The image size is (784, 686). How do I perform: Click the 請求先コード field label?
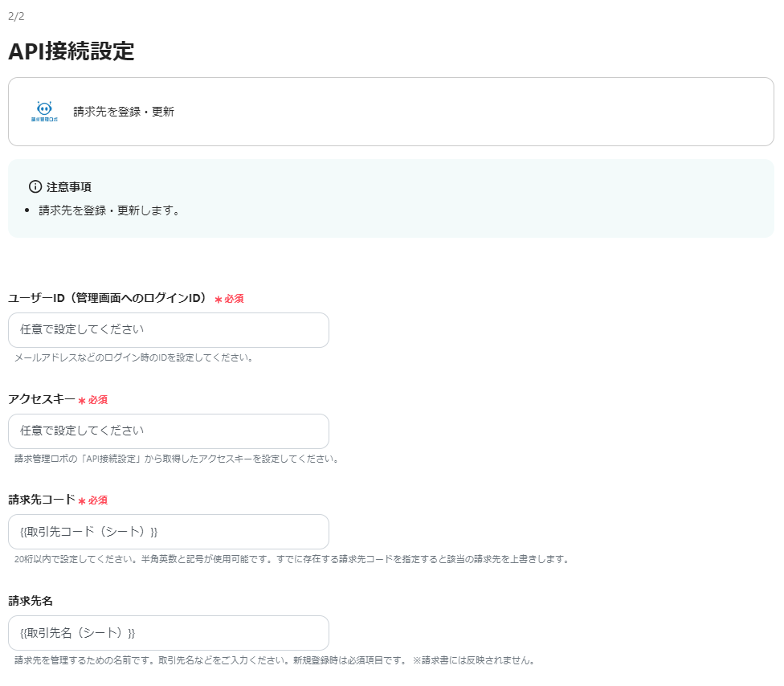[42, 500]
